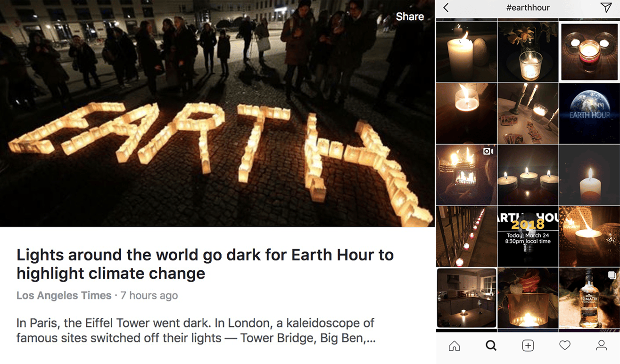Tap the back arrow beside #earthhour
620x364 pixels.
click(446, 8)
